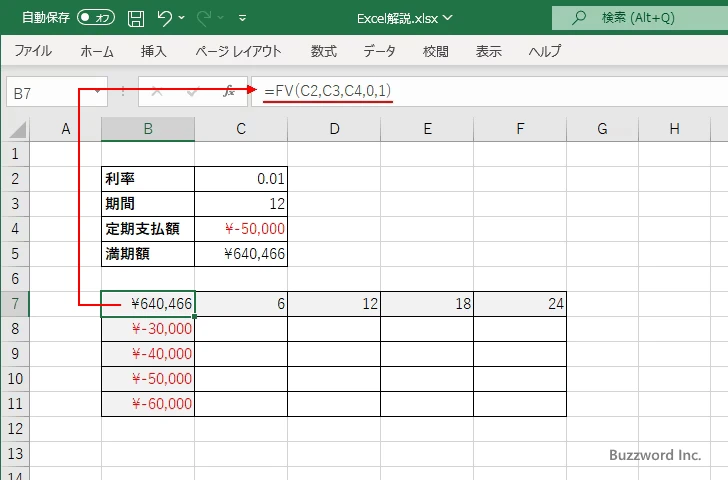Image resolution: width=728 pixels, height=480 pixels.
Task: Click the Select All corner triangle
Action: click(18, 129)
